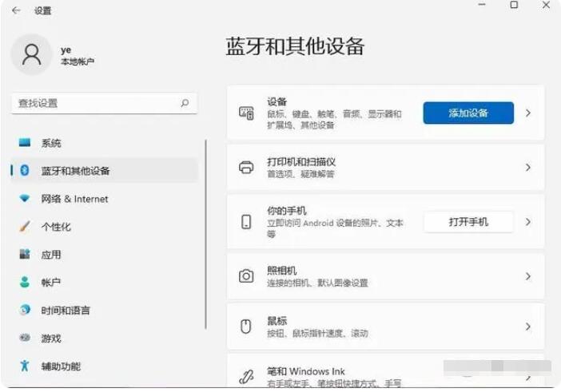Open the 照相机 settings chevron

[528, 276]
